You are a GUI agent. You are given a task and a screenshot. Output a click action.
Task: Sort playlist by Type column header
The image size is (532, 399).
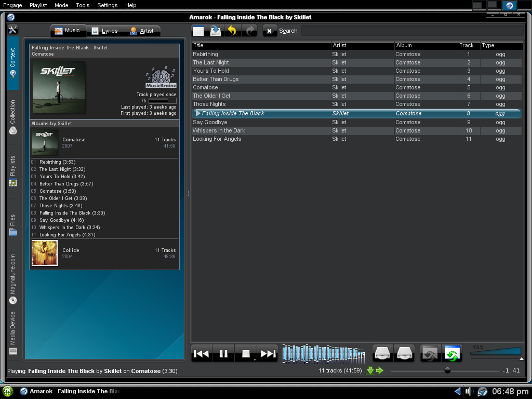tap(501, 46)
